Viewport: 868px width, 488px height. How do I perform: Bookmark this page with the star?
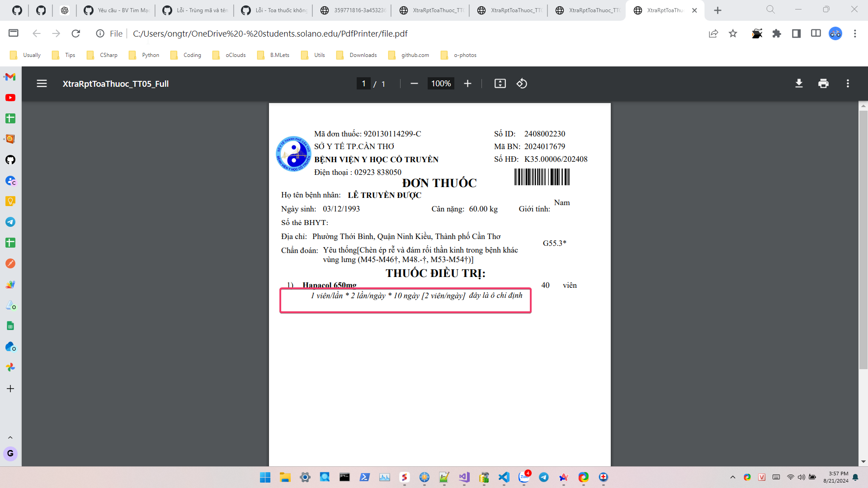pos(733,33)
